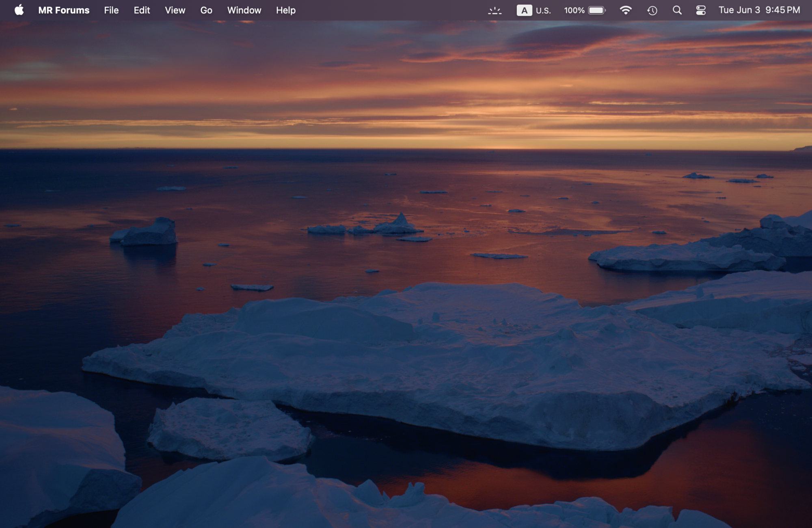Open the File menu

pyautogui.click(x=111, y=10)
